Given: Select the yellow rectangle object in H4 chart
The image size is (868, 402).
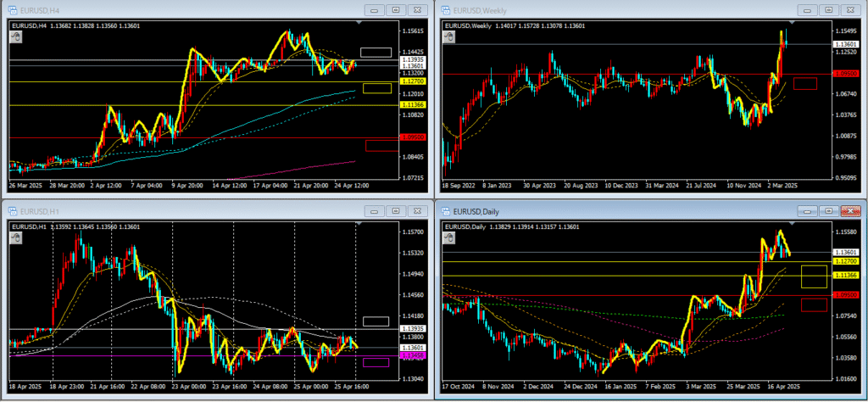Looking at the screenshot, I should (377, 88).
